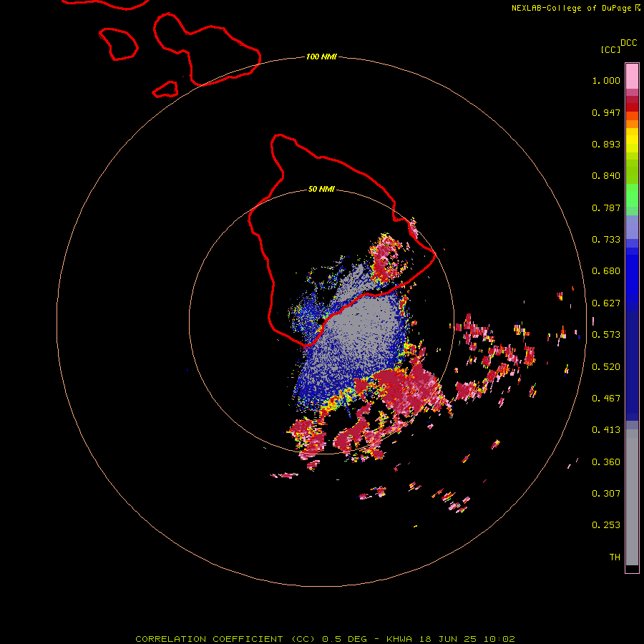Click the 0.840 color scale value

606,176
